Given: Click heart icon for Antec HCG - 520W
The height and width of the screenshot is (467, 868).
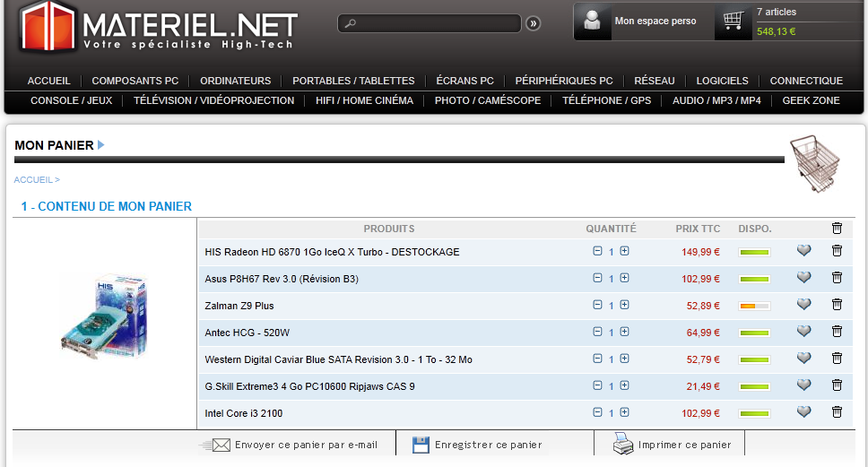Looking at the screenshot, I should point(803,332).
